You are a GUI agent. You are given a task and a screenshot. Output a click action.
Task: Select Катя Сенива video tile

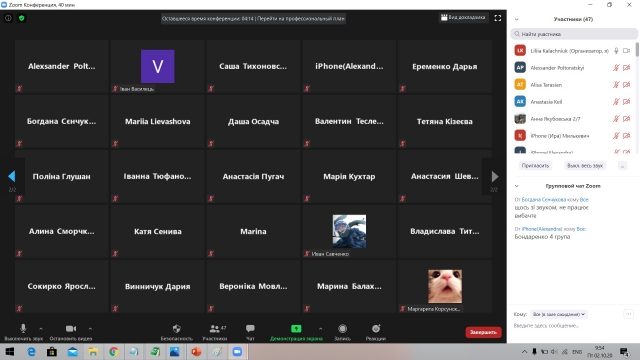pyautogui.click(x=158, y=231)
